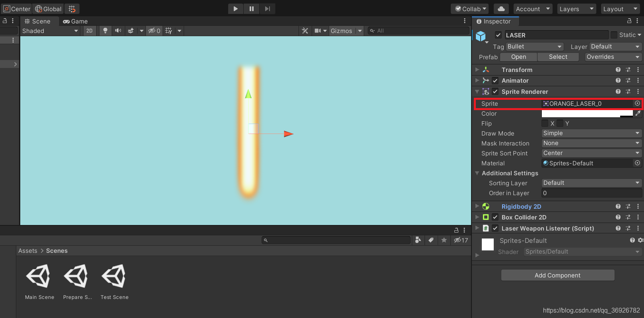Disable Laser Weapon Listener script checkbox
644x318 pixels.
495,228
